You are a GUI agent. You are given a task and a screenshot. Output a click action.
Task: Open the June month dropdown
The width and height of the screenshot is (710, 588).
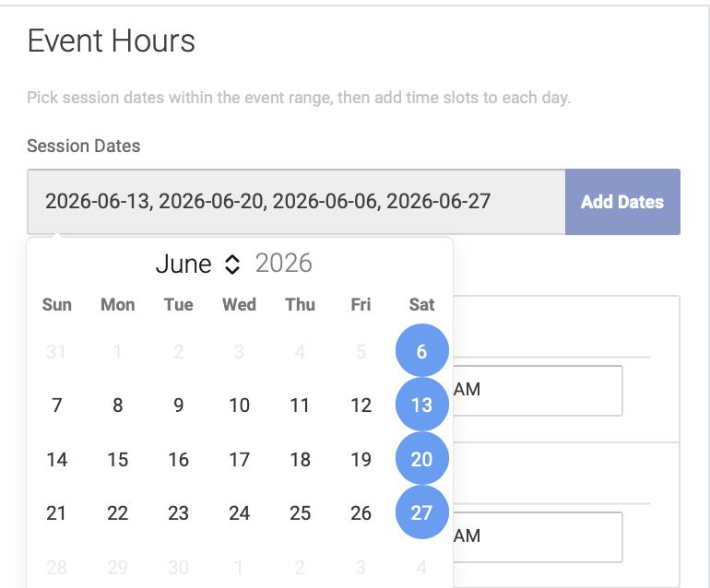click(196, 265)
